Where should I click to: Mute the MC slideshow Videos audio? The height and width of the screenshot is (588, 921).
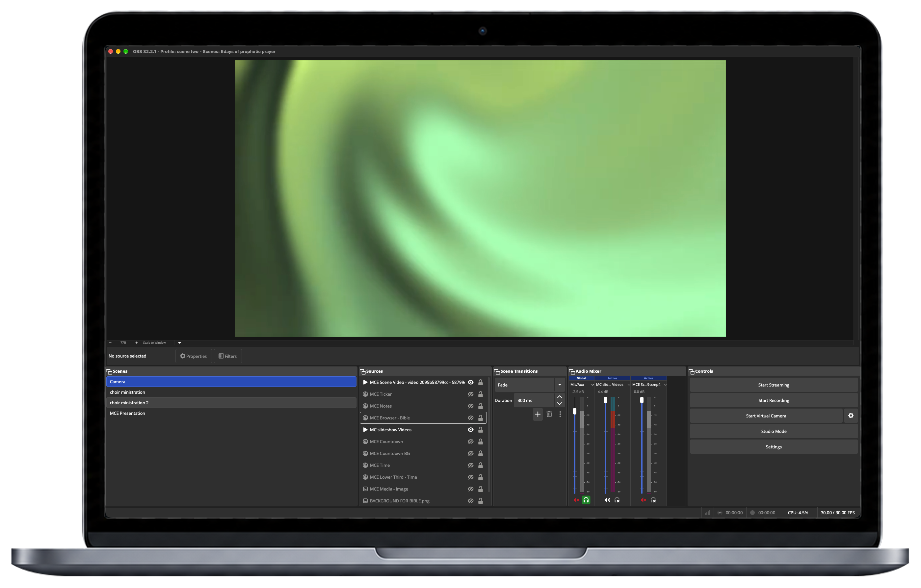[607, 500]
